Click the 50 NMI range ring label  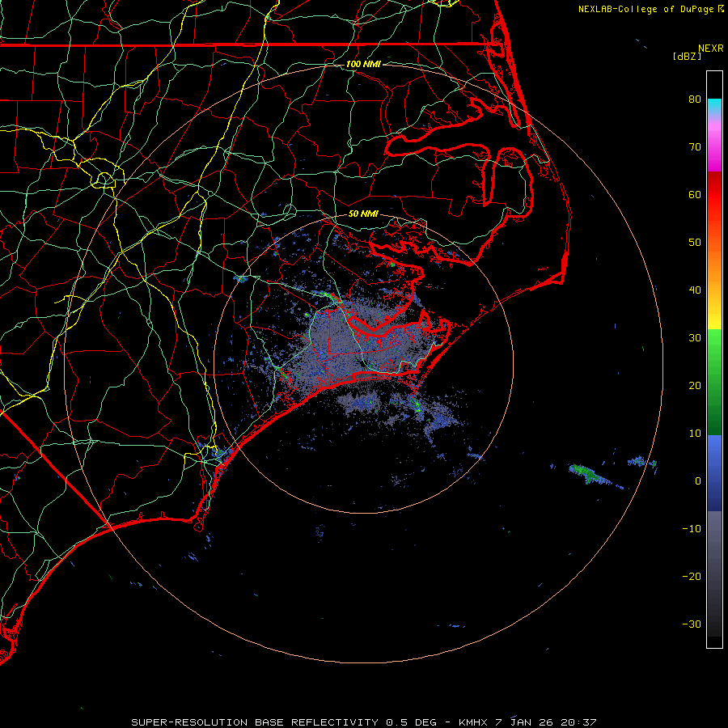pyautogui.click(x=363, y=214)
